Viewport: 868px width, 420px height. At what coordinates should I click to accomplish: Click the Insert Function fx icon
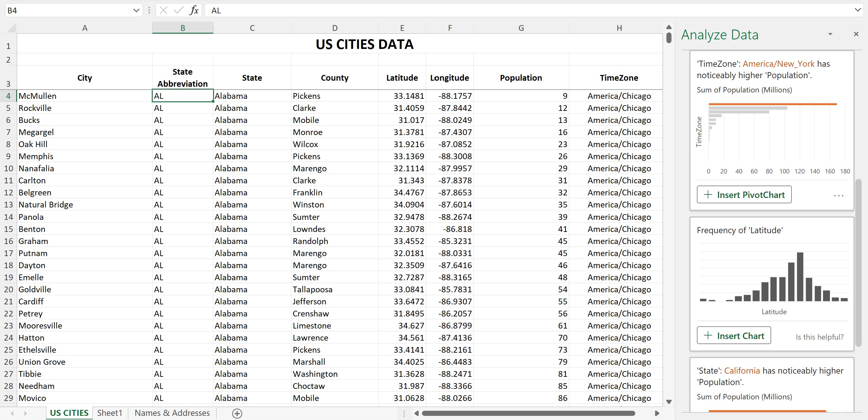[x=194, y=10]
